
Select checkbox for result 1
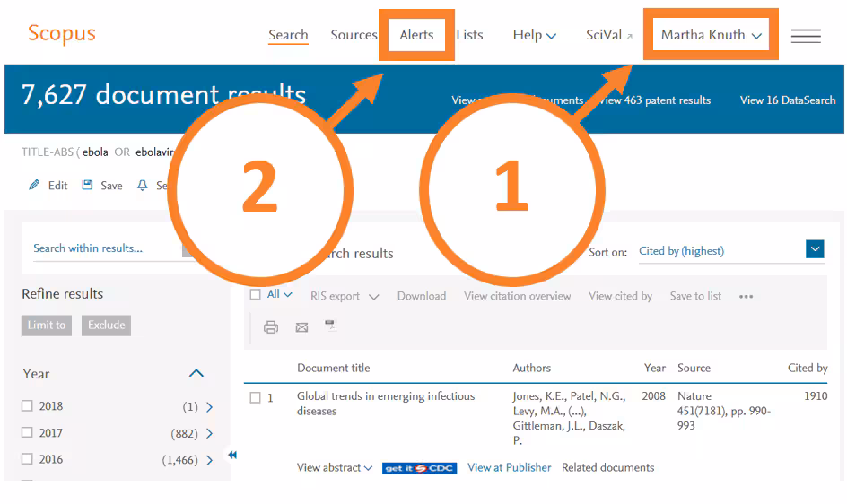pos(255,397)
